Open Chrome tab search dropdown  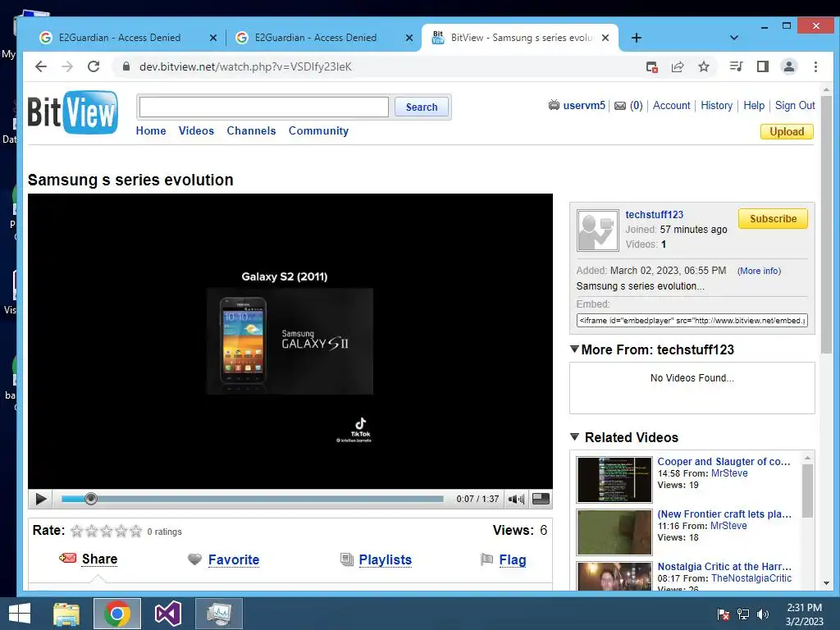[734, 38]
